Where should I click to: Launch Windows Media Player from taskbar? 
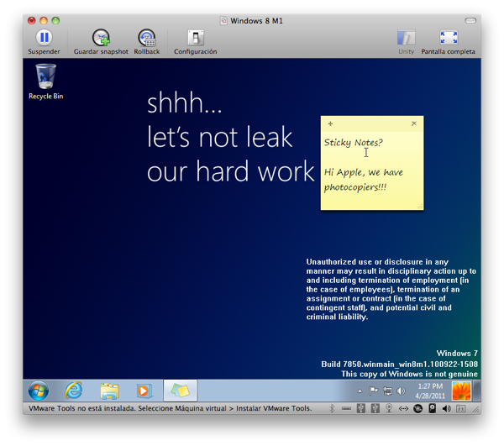[x=144, y=391]
